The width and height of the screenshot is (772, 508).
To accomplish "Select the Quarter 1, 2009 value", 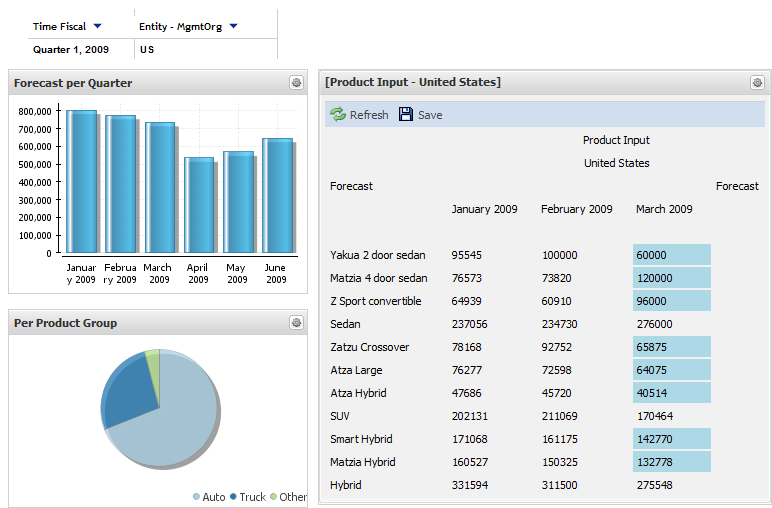I will click(70, 49).
